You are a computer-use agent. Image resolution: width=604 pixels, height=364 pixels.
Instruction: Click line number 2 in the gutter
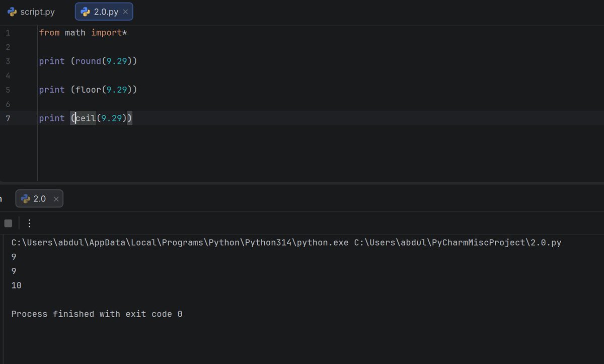pos(8,47)
